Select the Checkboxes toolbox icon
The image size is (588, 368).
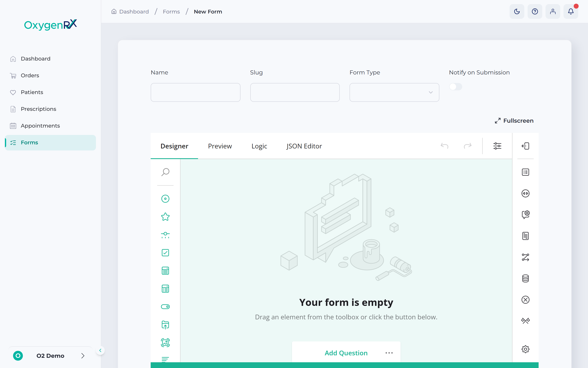pos(165,253)
